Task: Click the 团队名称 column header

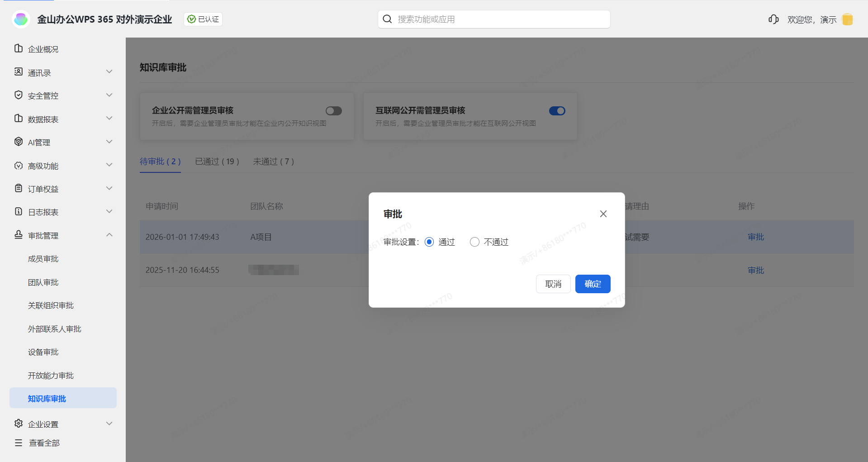Action: pyautogui.click(x=266, y=206)
